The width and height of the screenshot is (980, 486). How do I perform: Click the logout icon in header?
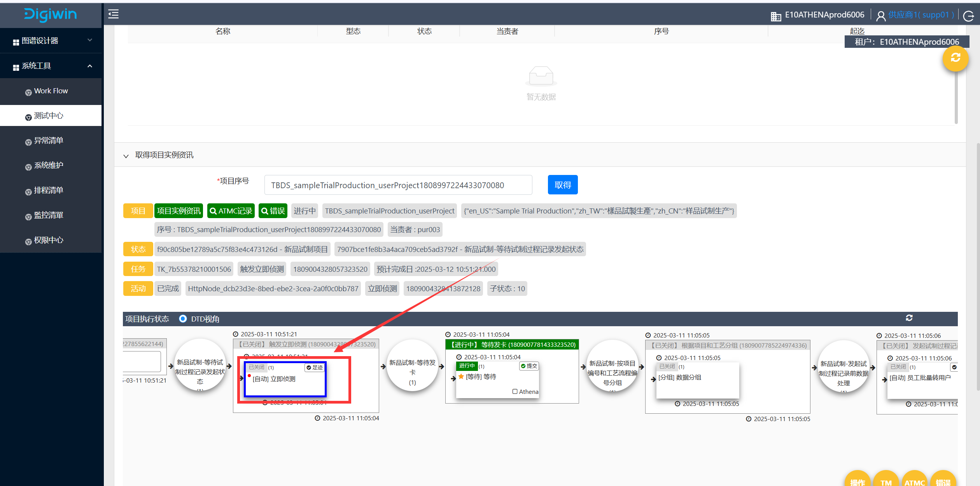click(969, 16)
